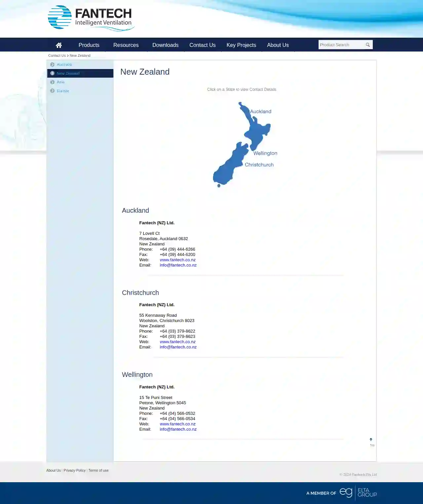Image resolution: width=423 pixels, height=504 pixels.
Task: Open Wellington's www.fantech.co.nz web link
Action: [x=177, y=424]
